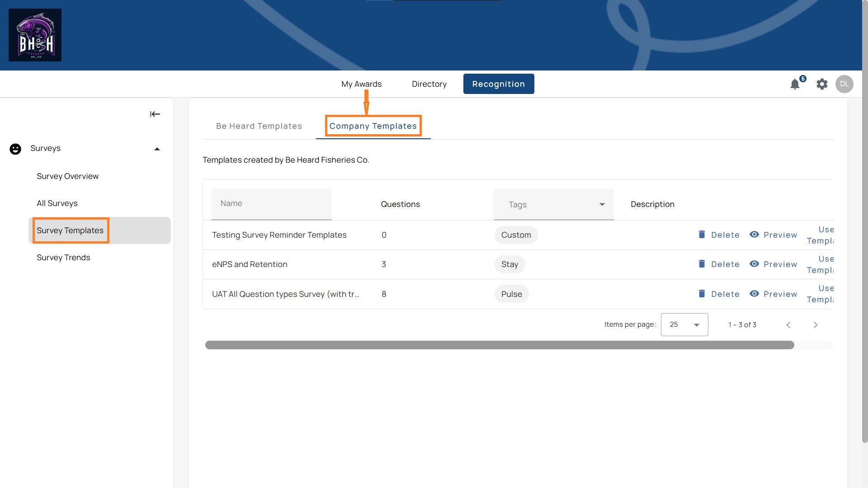Click eye icon for UAT All Question types Survey

754,294
